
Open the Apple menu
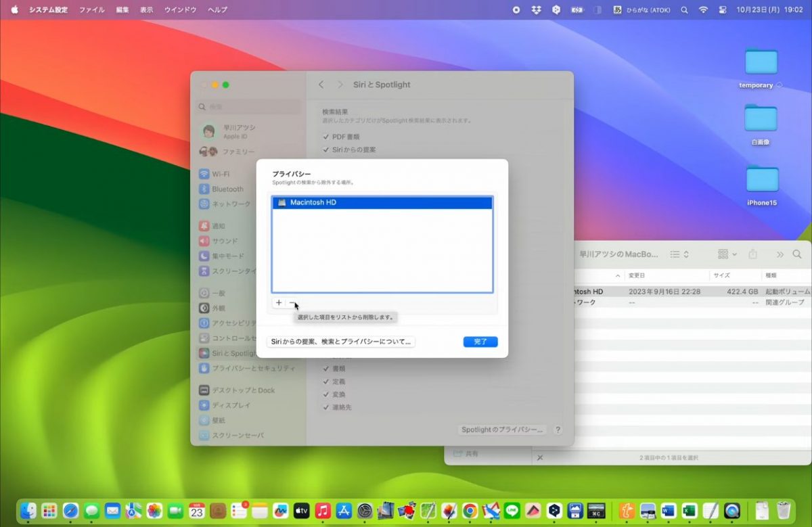(14, 10)
